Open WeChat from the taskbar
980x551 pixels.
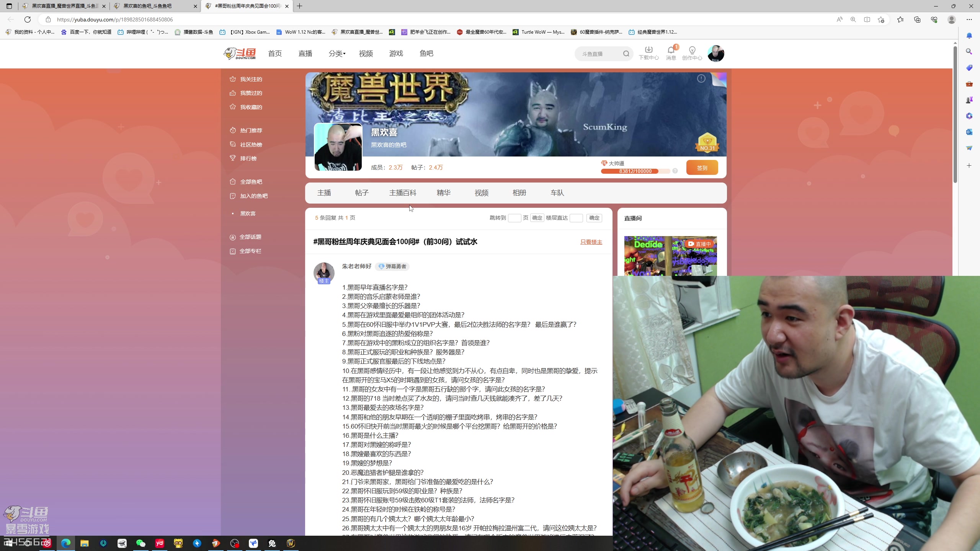point(141,543)
